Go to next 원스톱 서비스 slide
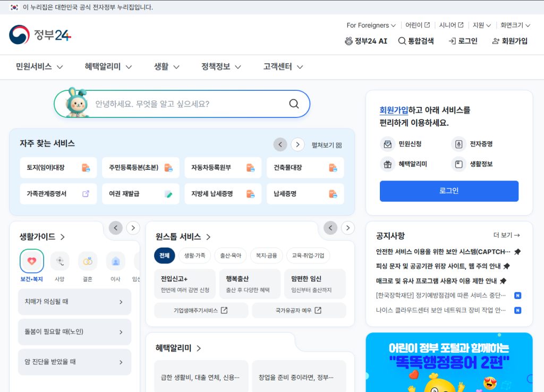 click(x=347, y=228)
